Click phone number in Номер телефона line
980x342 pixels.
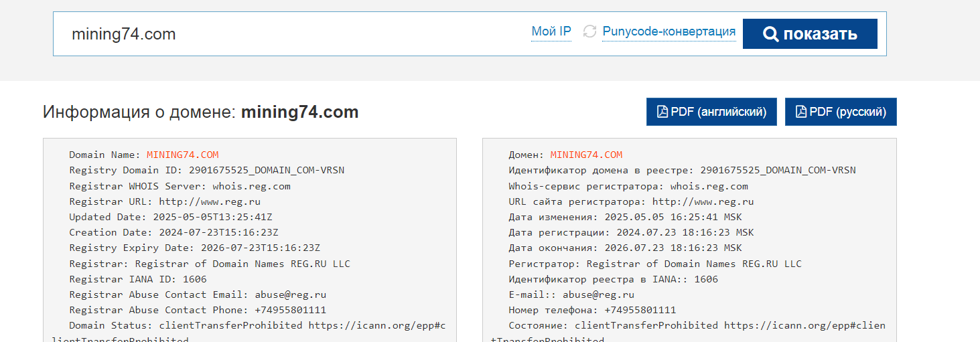[640, 310]
